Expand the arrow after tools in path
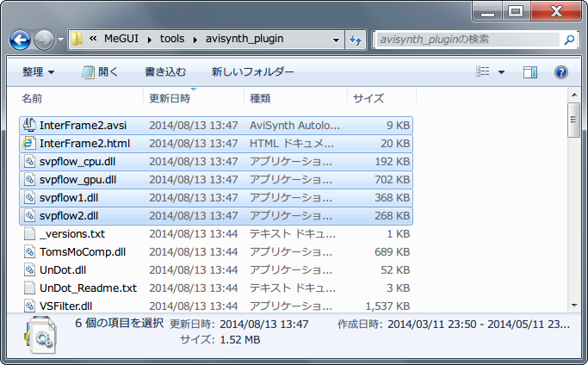This screenshot has height=365, width=588. 195,40
